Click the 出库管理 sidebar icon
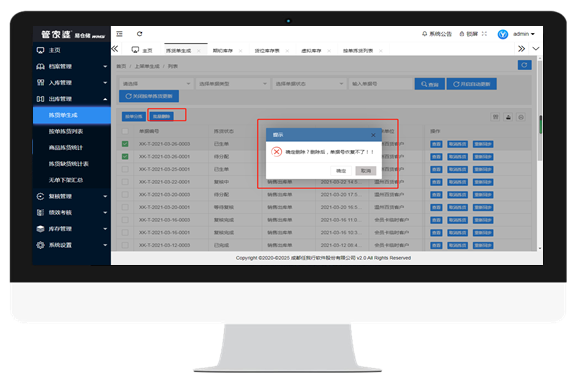The image size is (576, 378). pyautogui.click(x=40, y=99)
